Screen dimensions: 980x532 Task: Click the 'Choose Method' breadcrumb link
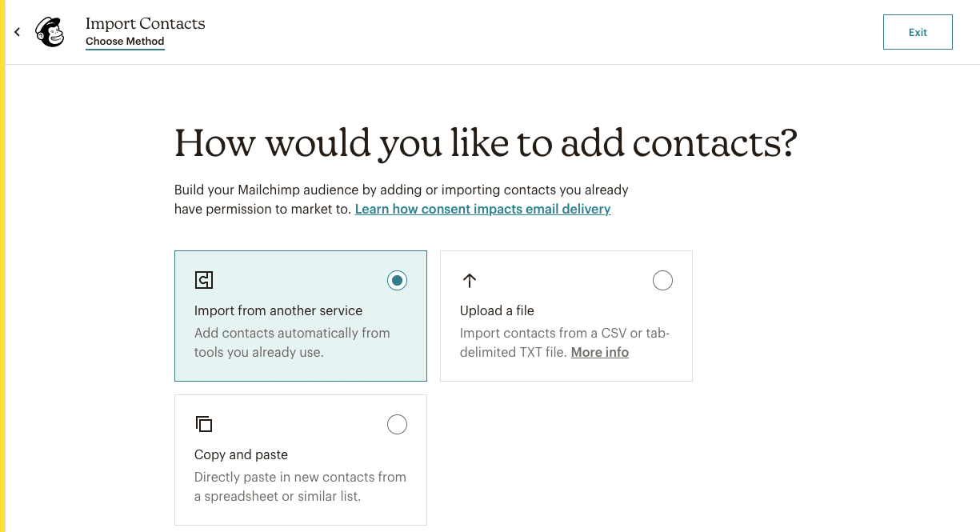125,42
